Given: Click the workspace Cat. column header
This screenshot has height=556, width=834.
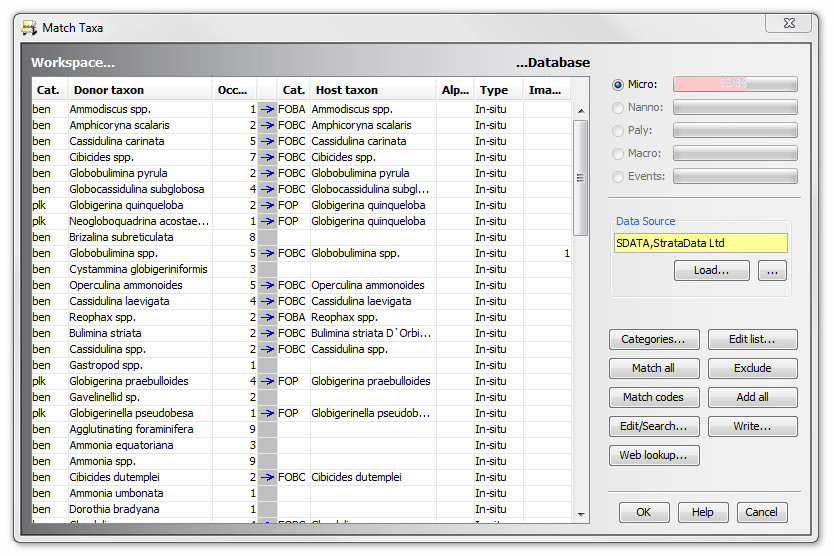Looking at the screenshot, I should tap(49, 90).
